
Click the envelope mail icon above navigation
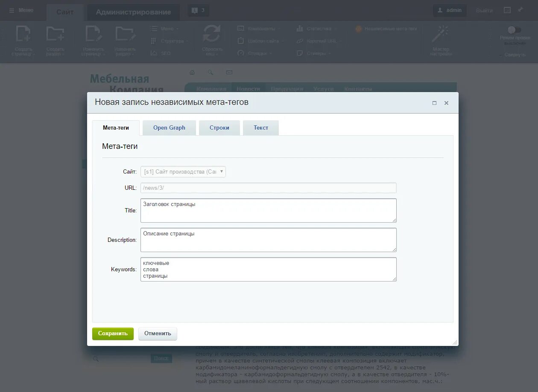[x=229, y=72]
